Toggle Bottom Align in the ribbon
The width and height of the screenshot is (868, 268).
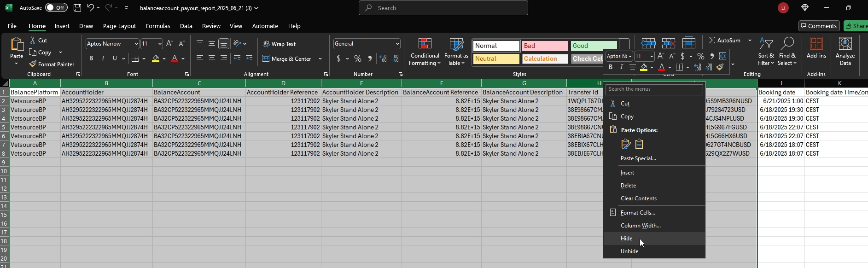point(224,44)
